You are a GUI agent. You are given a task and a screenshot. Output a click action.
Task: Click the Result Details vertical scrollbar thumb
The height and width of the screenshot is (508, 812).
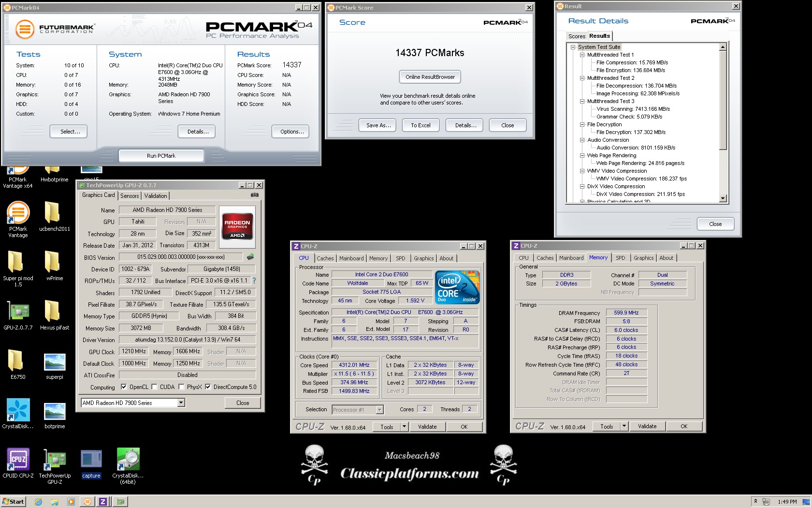(x=723, y=100)
